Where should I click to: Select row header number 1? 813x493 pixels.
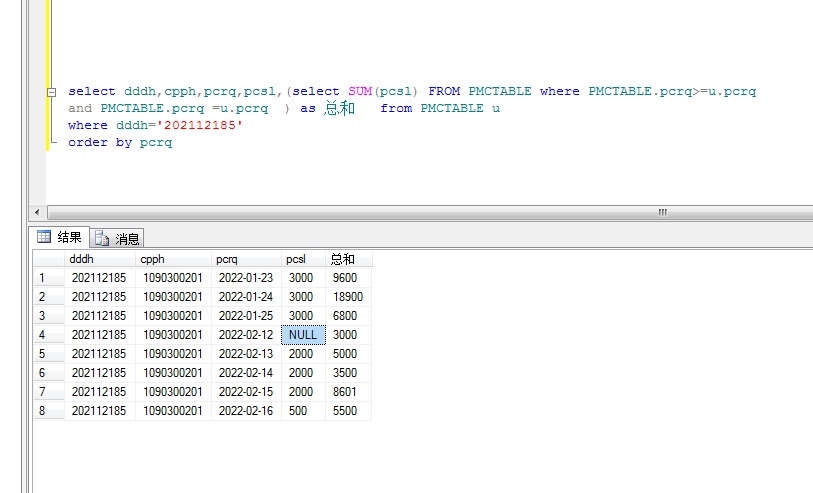[x=49, y=278]
